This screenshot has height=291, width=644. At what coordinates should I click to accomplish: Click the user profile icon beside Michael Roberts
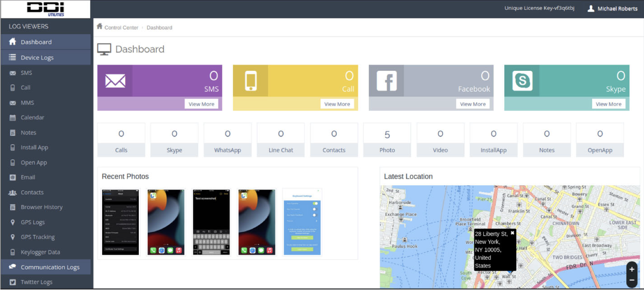click(x=591, y=8)
